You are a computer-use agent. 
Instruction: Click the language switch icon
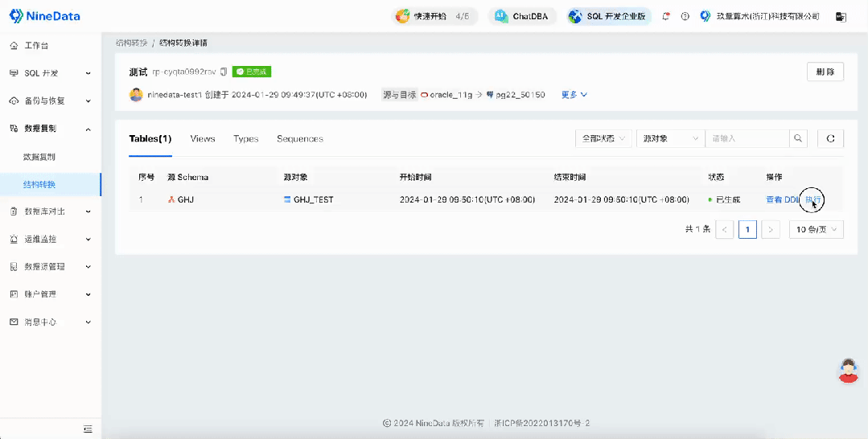click(x=841, y=17)
